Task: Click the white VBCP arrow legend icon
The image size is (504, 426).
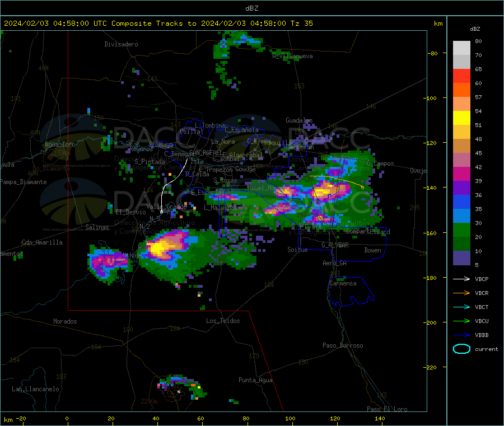Action: (x=461, y=279)
